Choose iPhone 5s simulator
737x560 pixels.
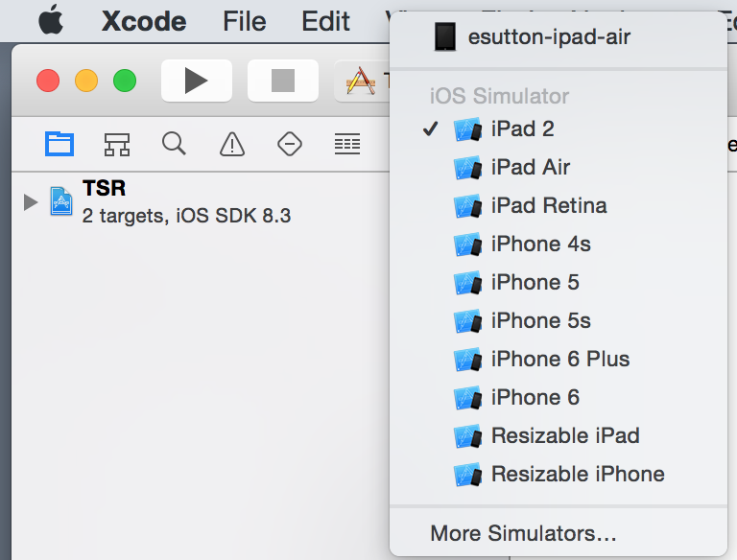click(x=559, y=321)
